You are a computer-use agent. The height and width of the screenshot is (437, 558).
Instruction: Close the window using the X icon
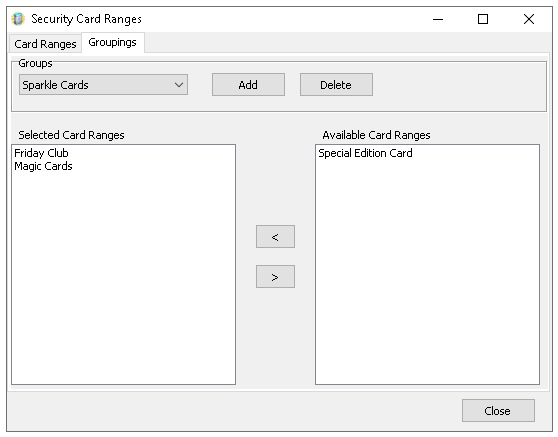[x=529, y=19]
